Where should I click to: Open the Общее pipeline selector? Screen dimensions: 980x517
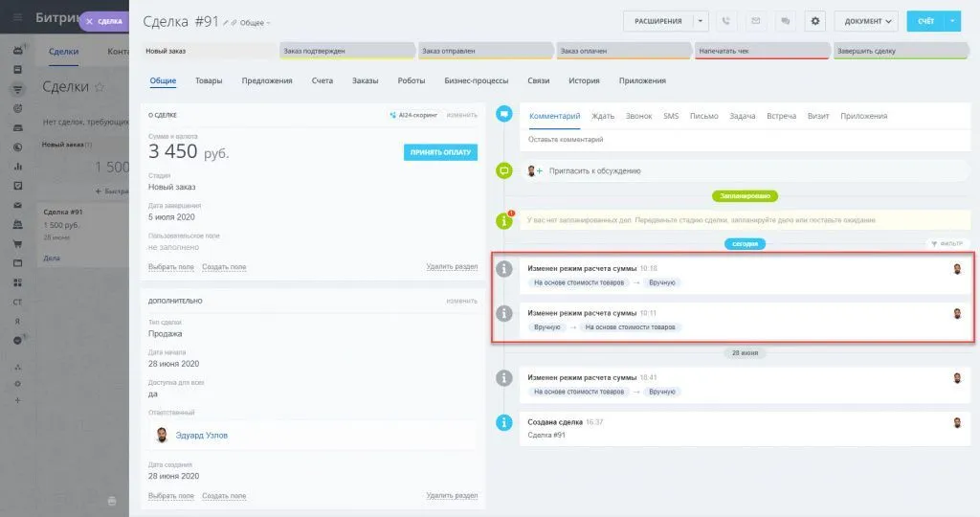click(x=254, y=22)
